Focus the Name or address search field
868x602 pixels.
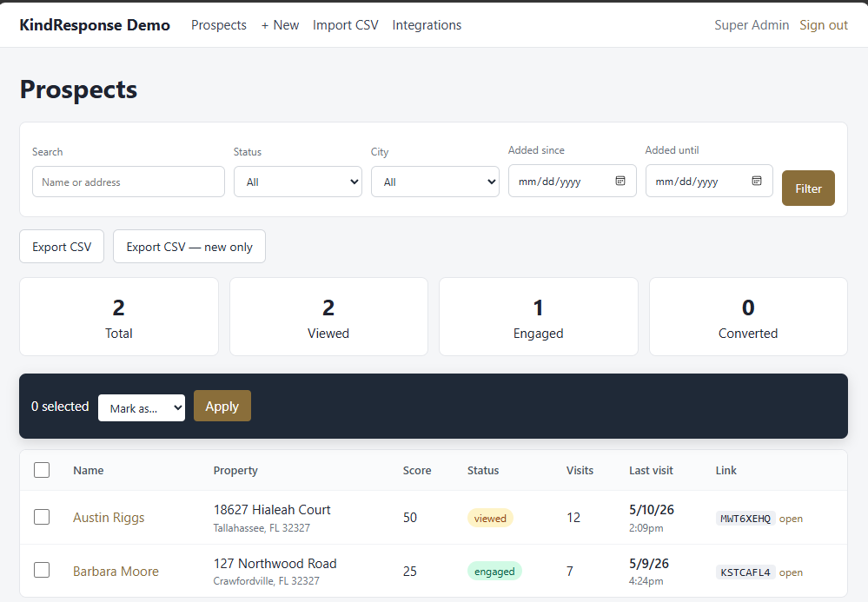click(129, 182)
